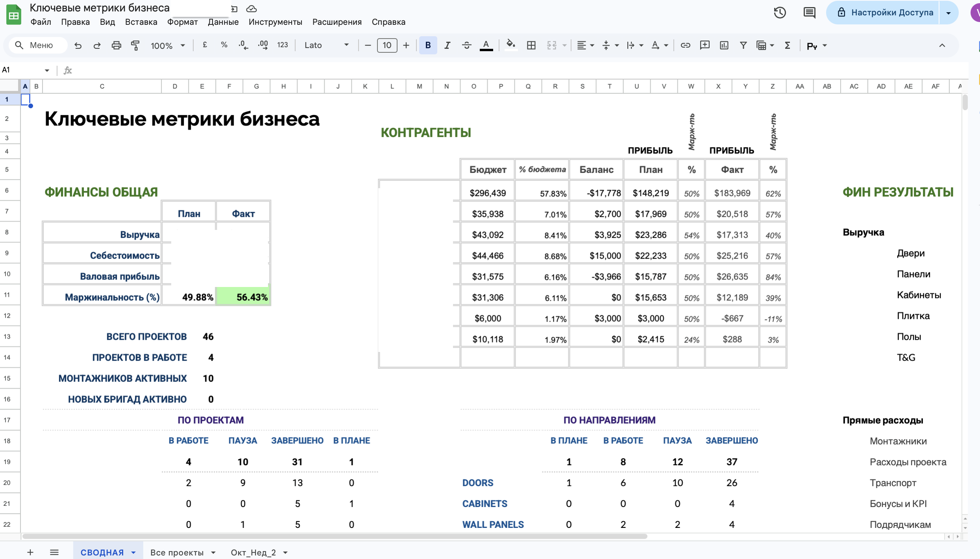
Task: Open the all sheets list icon
Action: coord(54,552)
